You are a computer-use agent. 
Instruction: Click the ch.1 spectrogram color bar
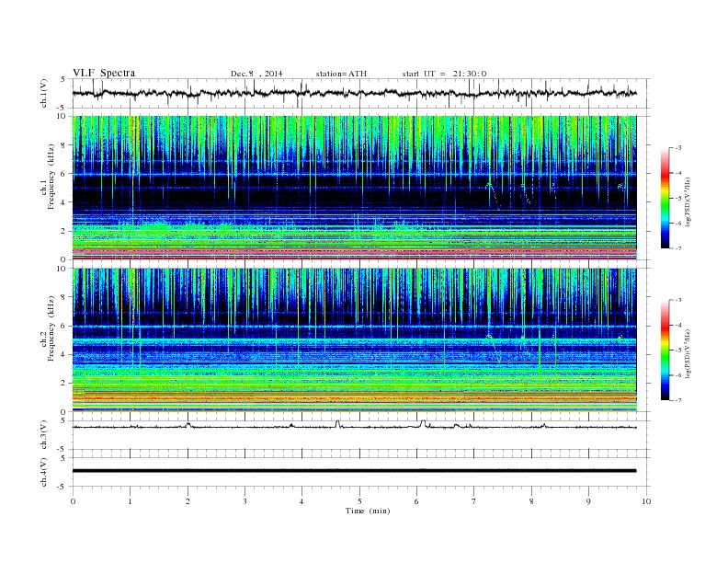[665, 198]
